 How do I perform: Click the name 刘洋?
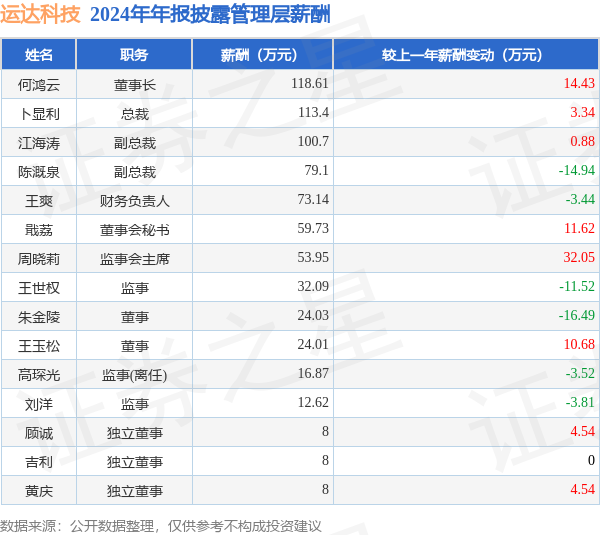(x=39, y=405)
